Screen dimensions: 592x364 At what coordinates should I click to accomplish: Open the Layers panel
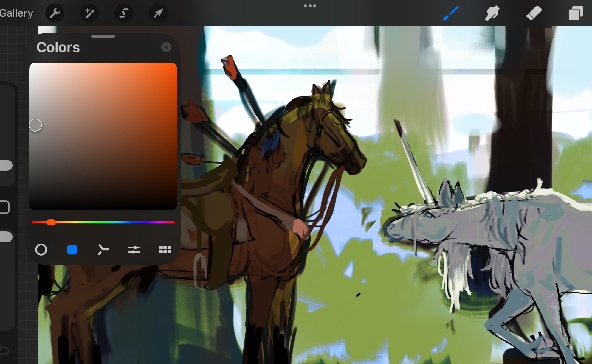575,13
